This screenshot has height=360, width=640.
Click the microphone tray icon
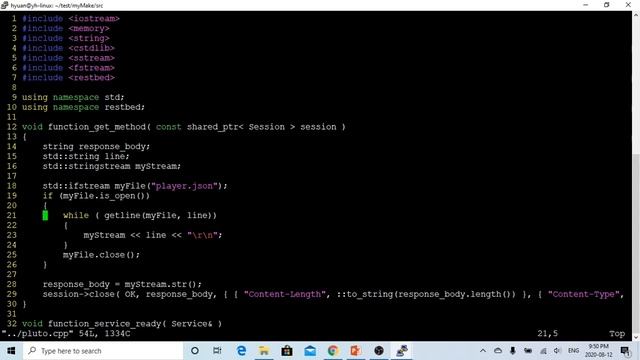pyautogui.click(x=513, y=351)
